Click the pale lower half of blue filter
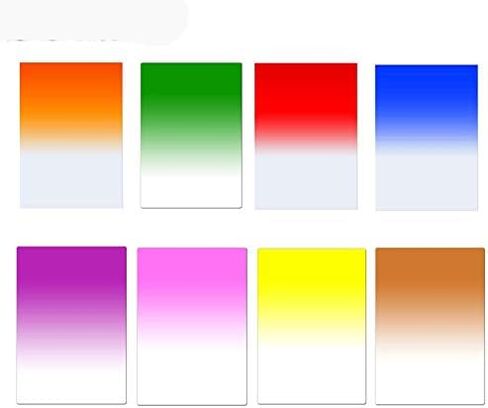This screenshot has height=408, width=488. 426,182
